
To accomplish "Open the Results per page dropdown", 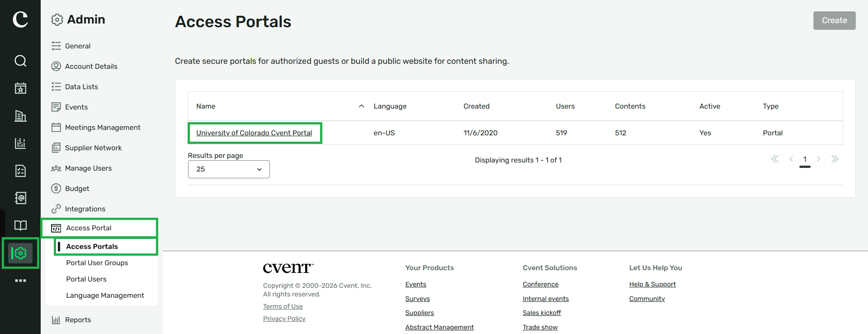I will [x=229, y=169].
